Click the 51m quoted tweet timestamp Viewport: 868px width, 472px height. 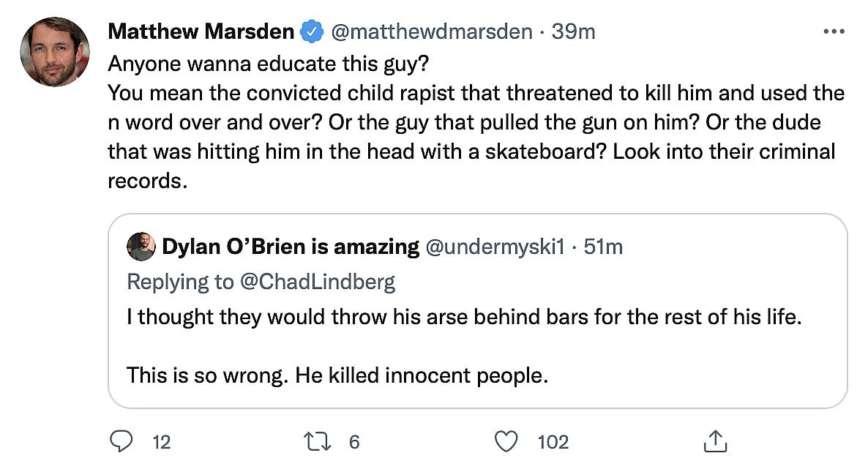(604, 247)
